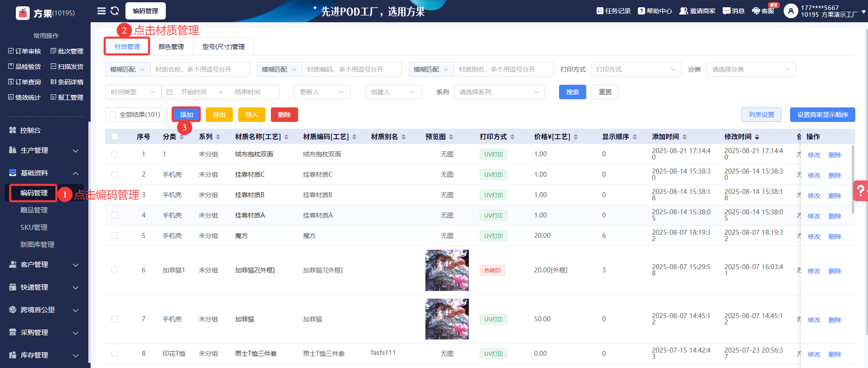Screen dimensions: 868x368
Task: Tick the checkbox for row 1 绒布抱枕双面
Action: click(x=115, y=154)
